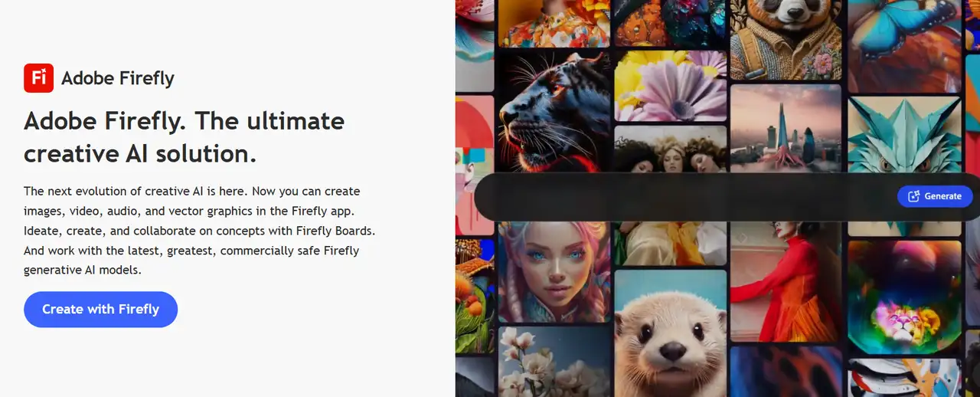Select the pink and yellow flower thumbnail
The height and width of the screenshot is (397, 980).
click(x=671, y=86)
